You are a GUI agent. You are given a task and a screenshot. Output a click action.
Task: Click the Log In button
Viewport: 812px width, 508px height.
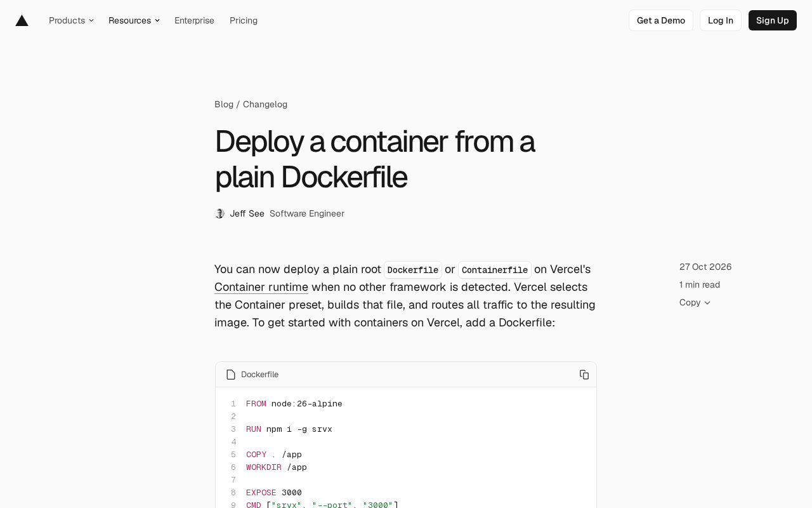(x=721, y=20)
